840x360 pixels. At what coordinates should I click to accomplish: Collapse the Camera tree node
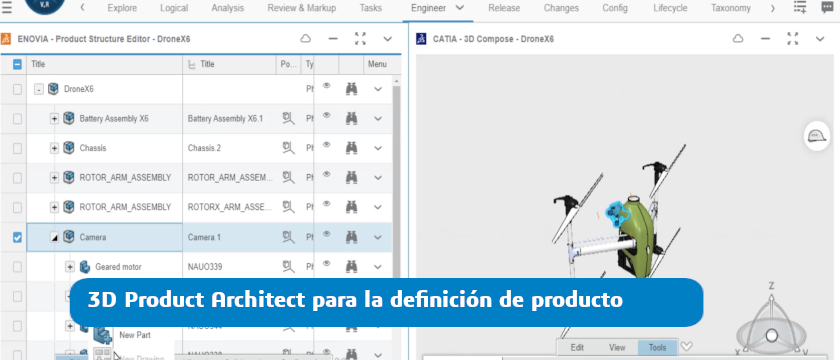(x=54, y=237)
